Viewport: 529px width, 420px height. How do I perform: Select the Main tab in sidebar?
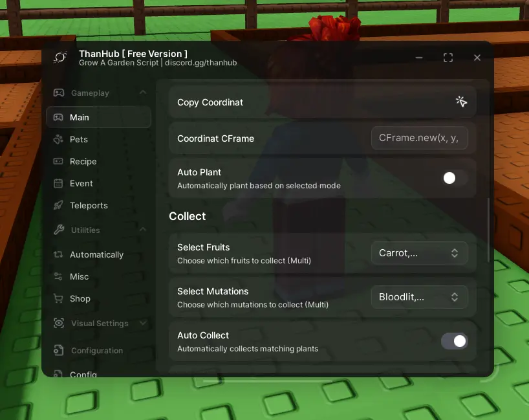click(98, 117)
